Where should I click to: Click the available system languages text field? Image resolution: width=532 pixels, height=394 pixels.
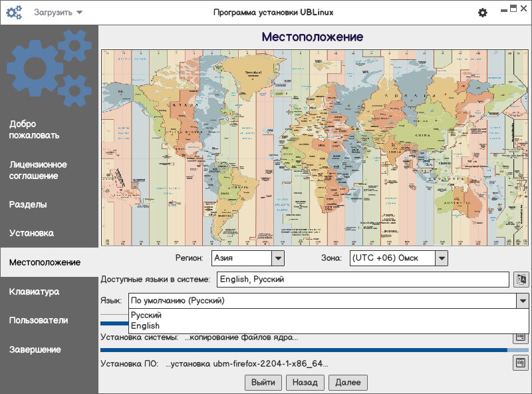(362, 279)
